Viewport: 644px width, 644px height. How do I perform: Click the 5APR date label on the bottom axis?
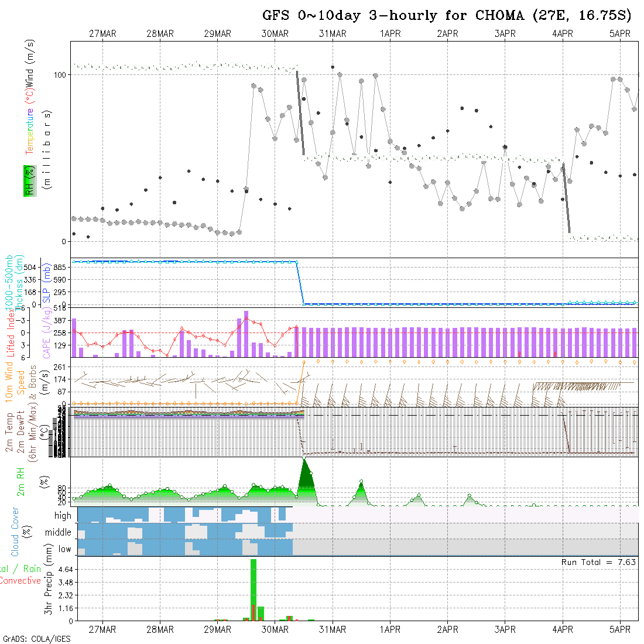point(620,629)
